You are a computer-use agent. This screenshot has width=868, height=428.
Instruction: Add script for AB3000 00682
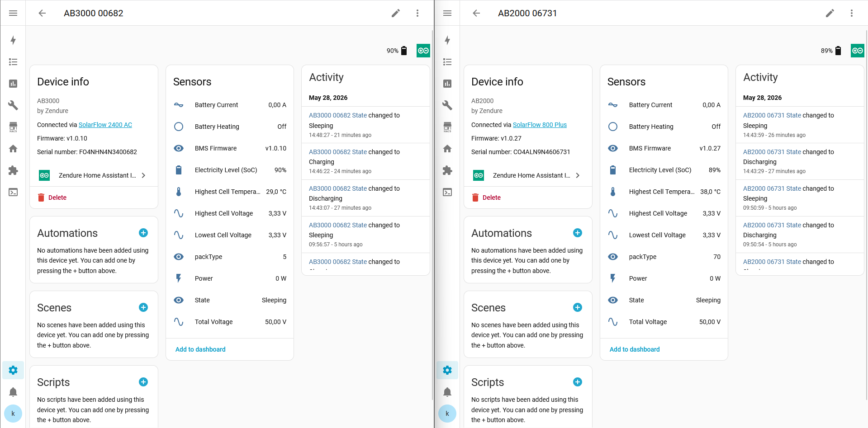click(143, 382)
